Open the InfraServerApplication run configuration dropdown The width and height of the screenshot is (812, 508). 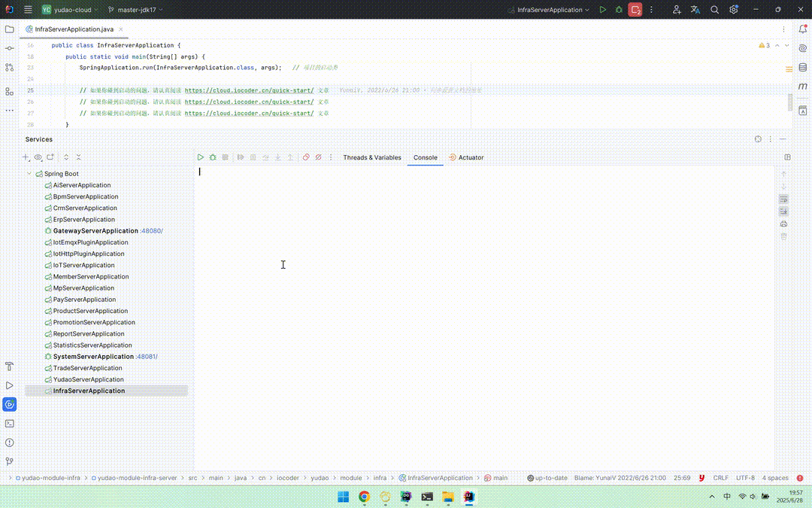click(x=550, y=10)
